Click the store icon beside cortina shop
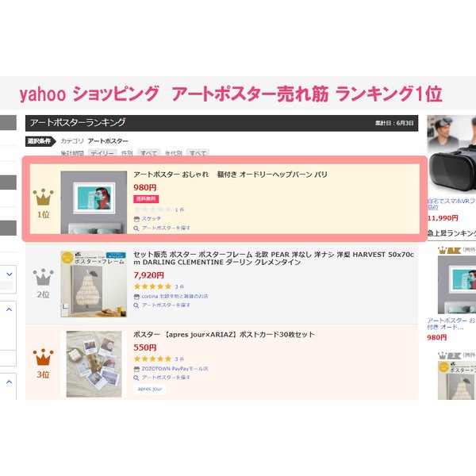 click(136, 297)
